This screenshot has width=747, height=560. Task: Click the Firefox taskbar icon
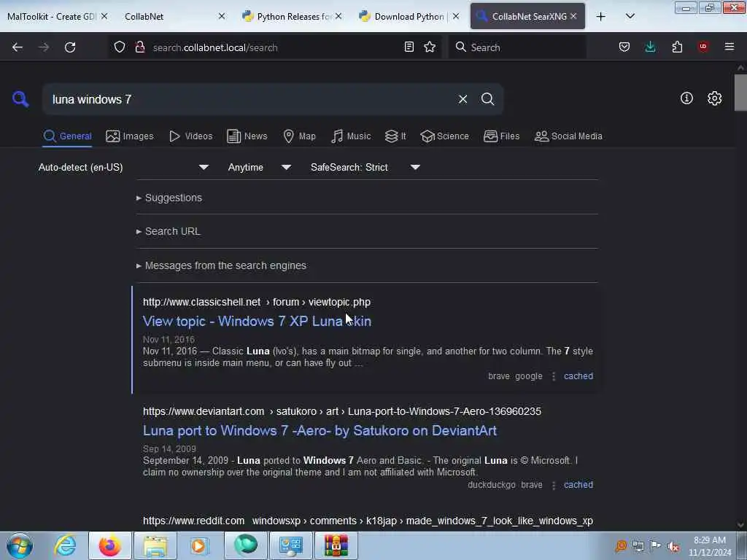click(x=110, y=545)
